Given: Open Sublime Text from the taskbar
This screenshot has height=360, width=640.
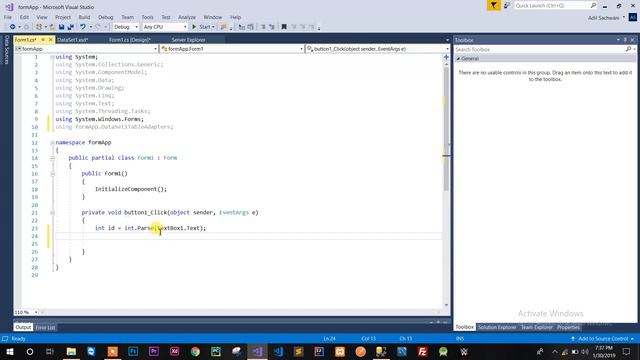Looking at the screenshot, I should (299, 351).
